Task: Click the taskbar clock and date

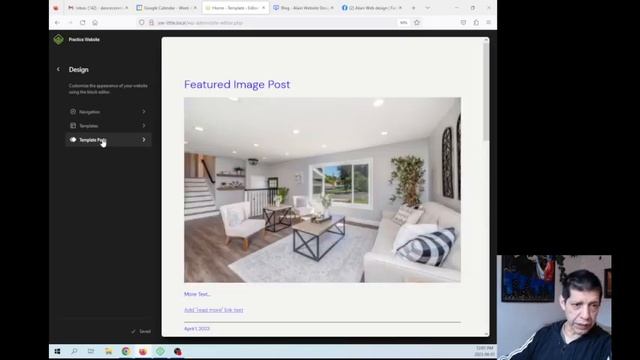Action: pyautogui.click(x=484, y=351)
